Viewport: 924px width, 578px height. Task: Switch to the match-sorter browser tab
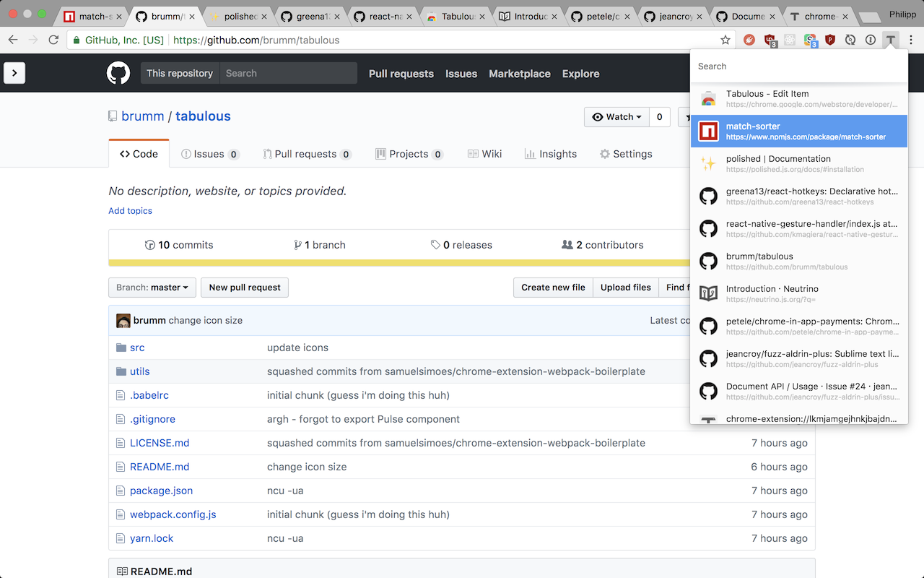coord(90,16)
